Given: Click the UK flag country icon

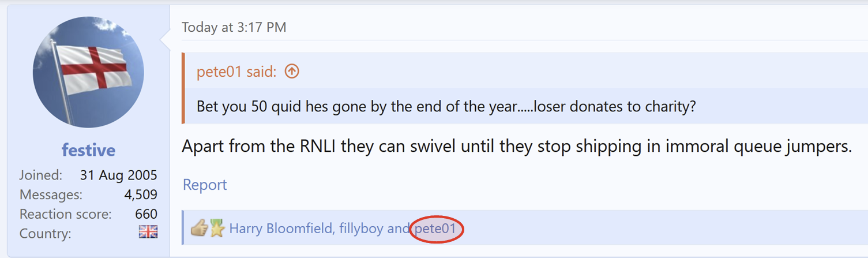Looking at the screenshot, I should [x=148, y=232].
